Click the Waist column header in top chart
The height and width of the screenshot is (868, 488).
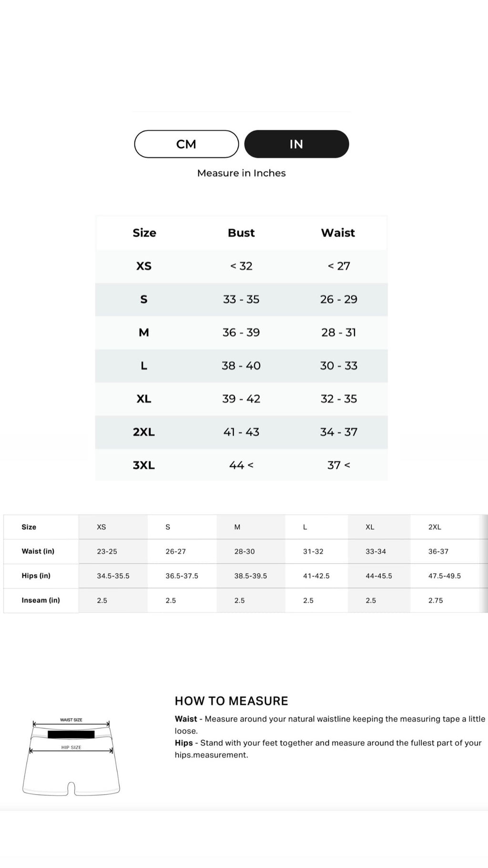click(338, 233)
